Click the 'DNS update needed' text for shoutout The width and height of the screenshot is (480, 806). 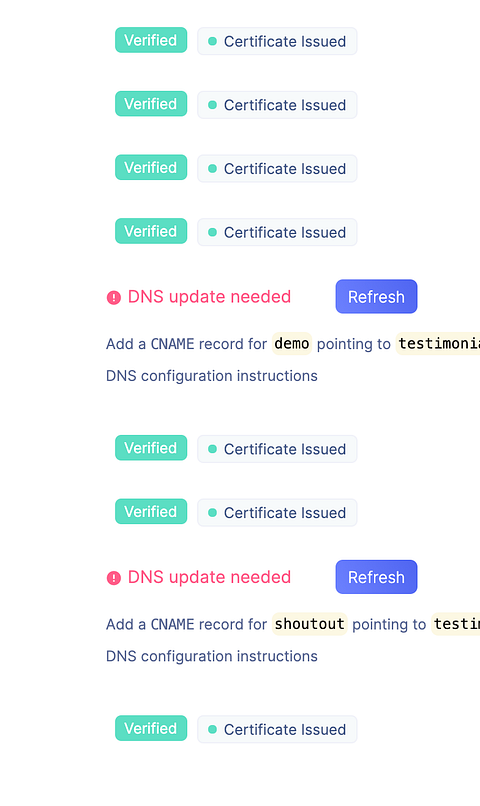209,577
